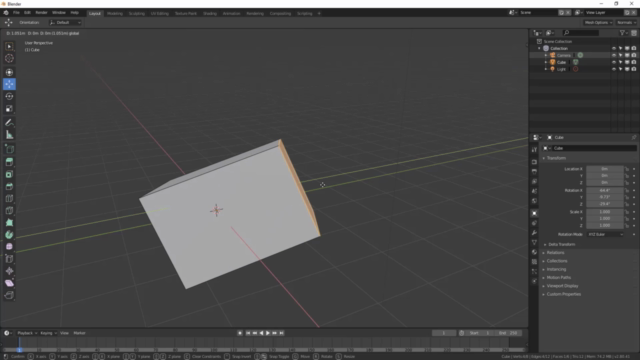The image size is (640, 360).
Task: Open the Output properties tab
Action: [x=534, y=172]
